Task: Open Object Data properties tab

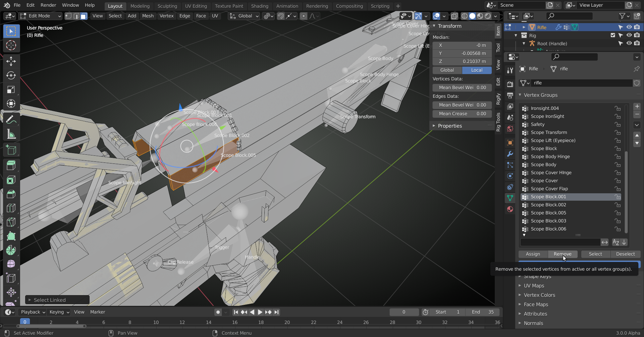Action: (510, 198)
